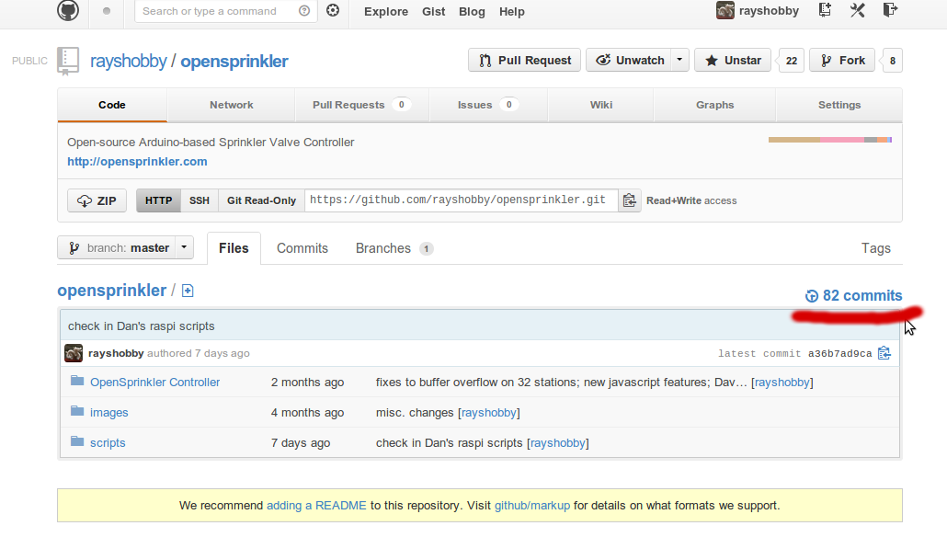Switch to the Code tab
The image size is (947, 560).
(x=112, y=105)
